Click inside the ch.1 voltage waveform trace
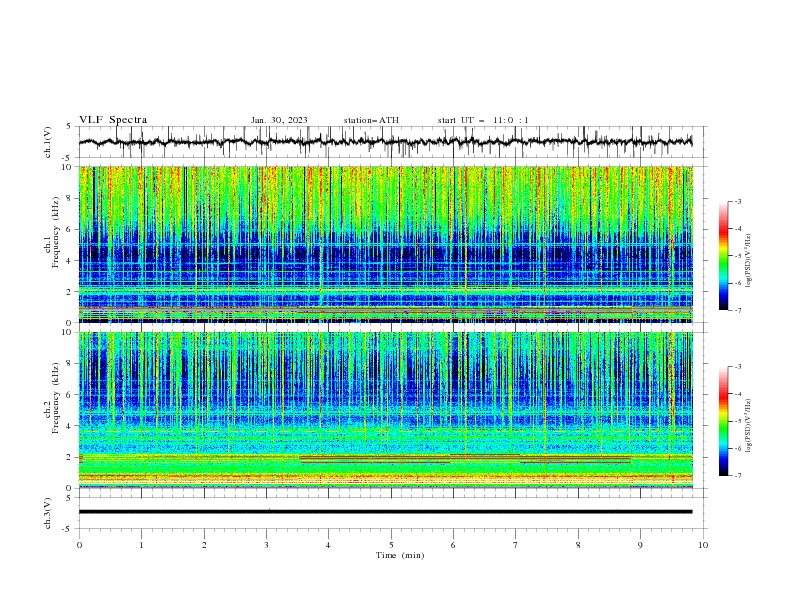 (385, 142)
